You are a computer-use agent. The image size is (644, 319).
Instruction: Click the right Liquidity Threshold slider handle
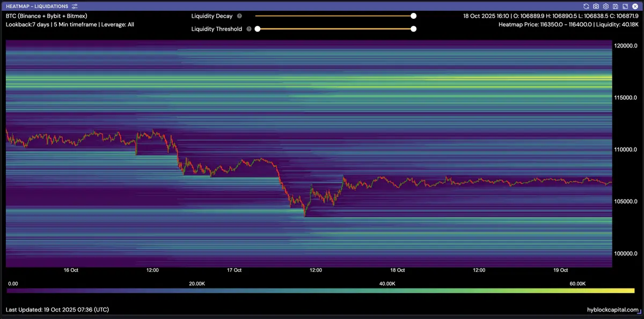pos(413,29)
